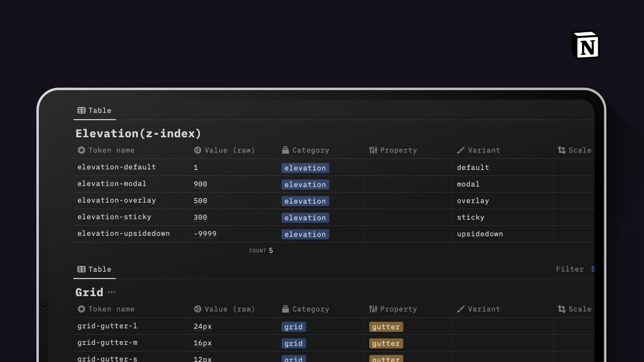This screenshot has width=644, height=362.
Task: Click elevation tag in elevation-upsidedown row
Action: click(x=305, y=234)
